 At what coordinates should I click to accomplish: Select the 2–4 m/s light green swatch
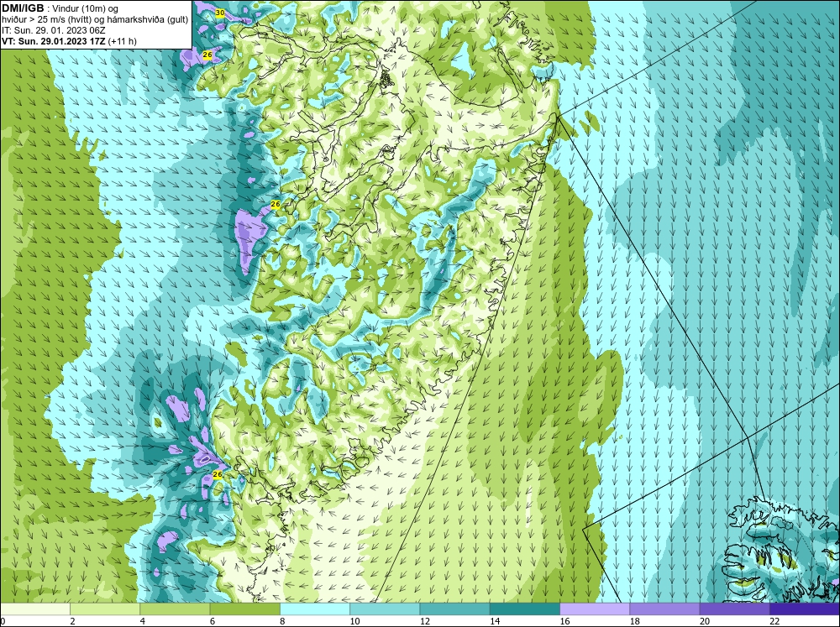point(105,609)
